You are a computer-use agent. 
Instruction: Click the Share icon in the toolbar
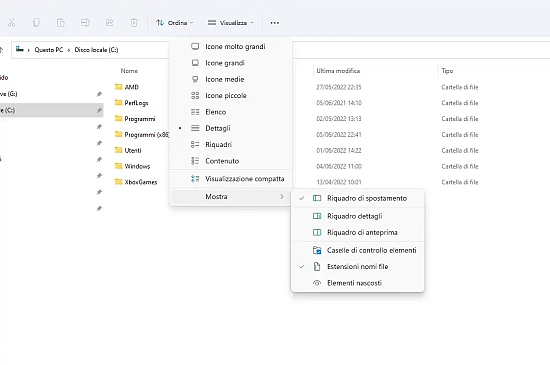click(x=109, y=23)
